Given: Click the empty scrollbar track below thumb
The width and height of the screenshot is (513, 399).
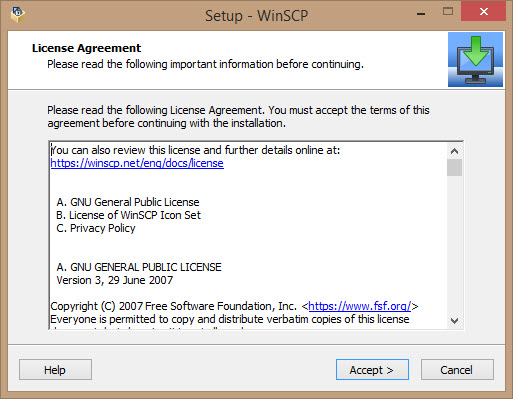Looking at the screenshot, I should (454, 244).
